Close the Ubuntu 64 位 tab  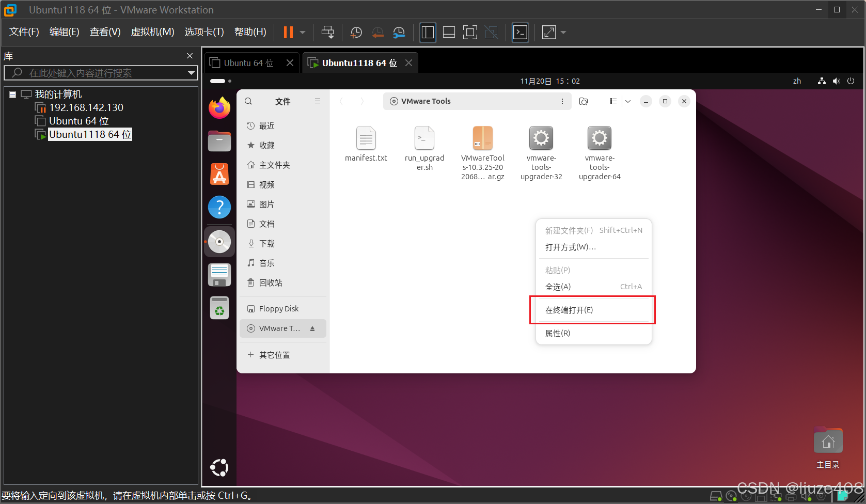[290, 63]
